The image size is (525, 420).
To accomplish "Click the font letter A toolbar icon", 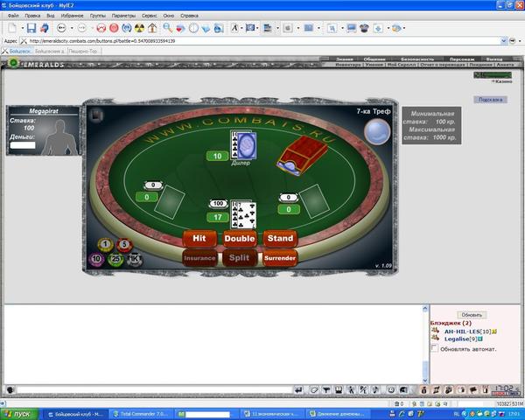I will (x=234, y=28).
